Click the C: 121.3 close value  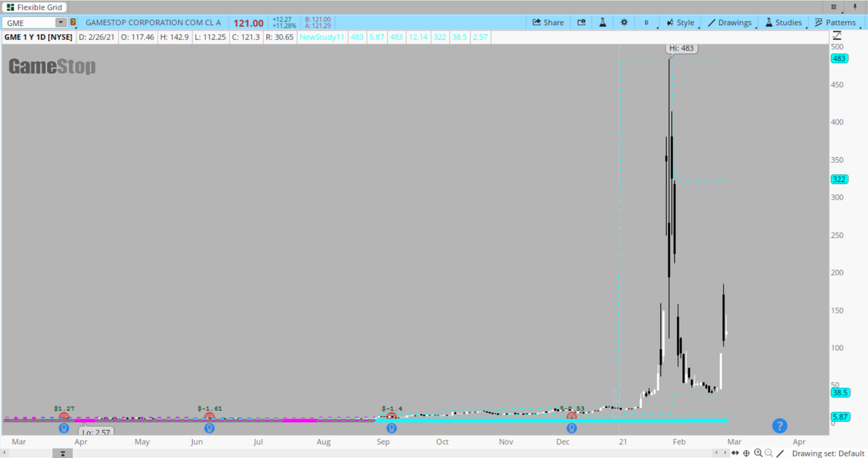coord(245,37)
